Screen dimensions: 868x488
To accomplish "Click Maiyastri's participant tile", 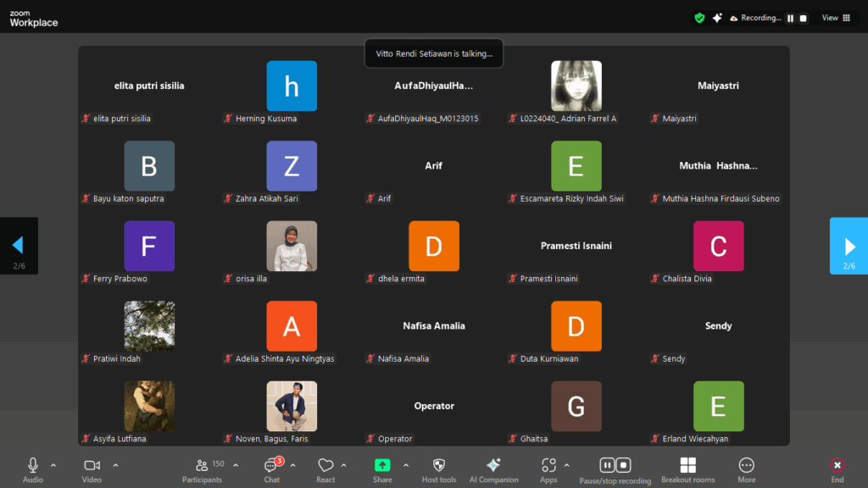I will (719, 86).
